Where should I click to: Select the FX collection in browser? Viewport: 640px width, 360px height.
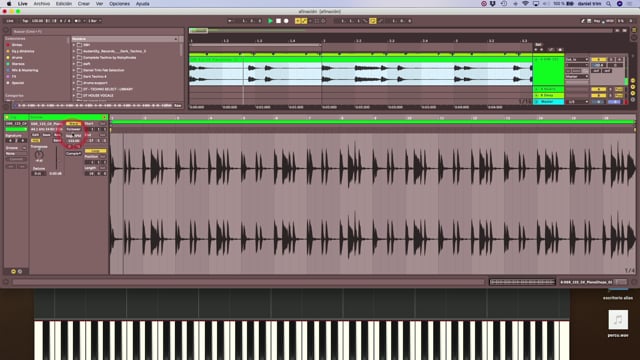(x=14, y=76)
